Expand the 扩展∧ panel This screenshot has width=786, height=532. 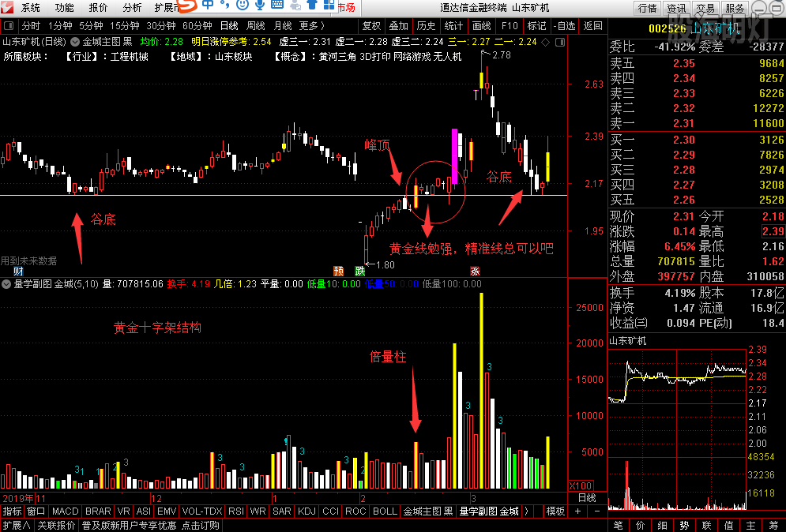point(17,525)
